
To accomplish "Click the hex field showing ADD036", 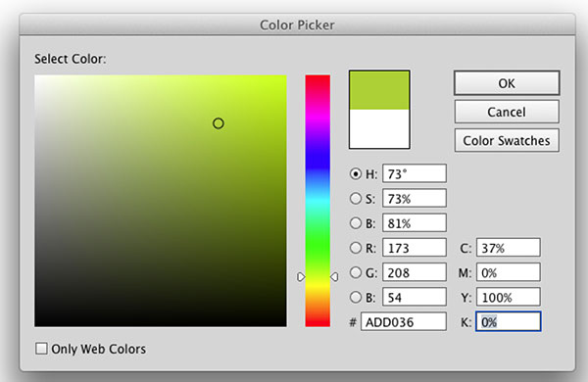I will (404, 321).
